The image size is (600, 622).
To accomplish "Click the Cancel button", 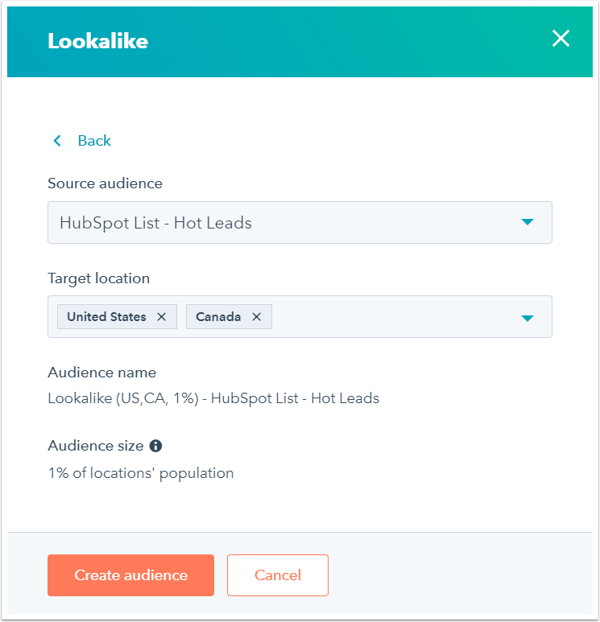I will point(278,575).
